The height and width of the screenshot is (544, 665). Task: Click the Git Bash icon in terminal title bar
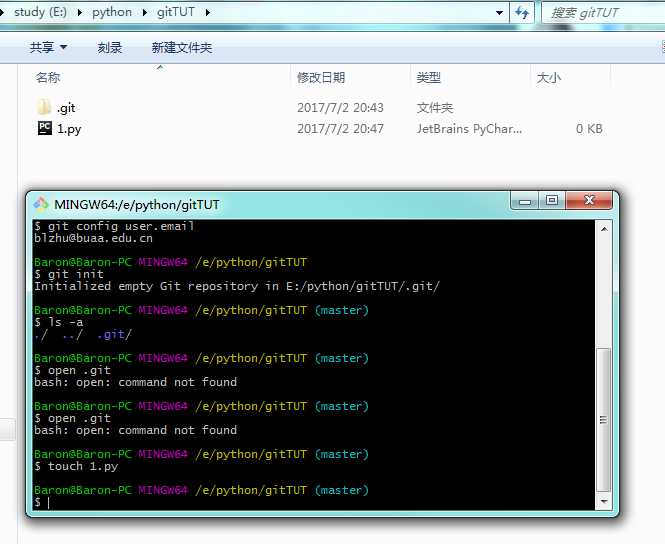tap(41, 205)
